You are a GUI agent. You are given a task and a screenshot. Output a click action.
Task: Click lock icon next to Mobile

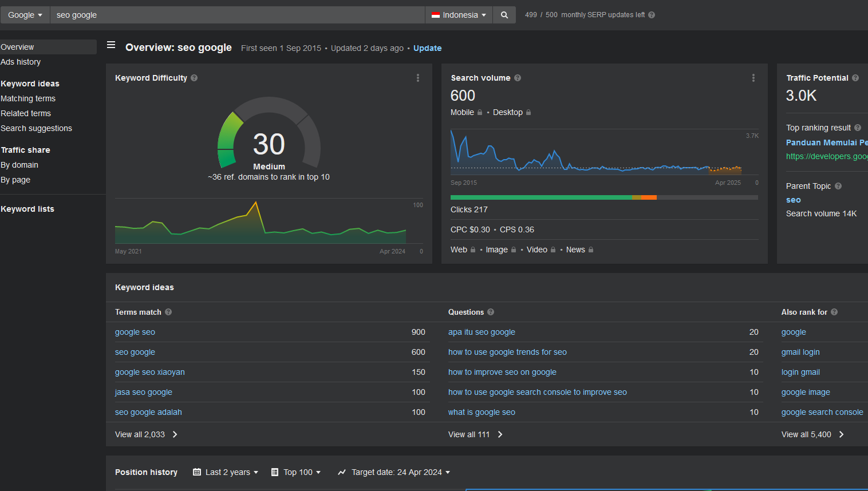pos(480,112)
